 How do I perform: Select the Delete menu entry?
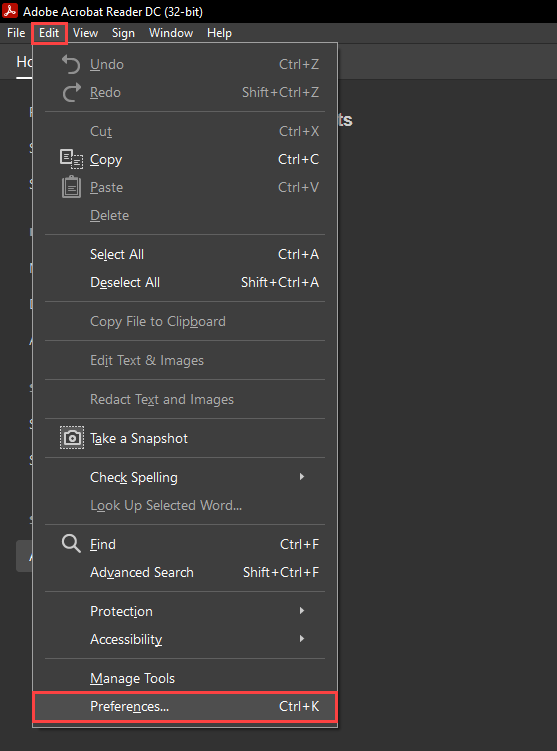[x=185, y=216]
